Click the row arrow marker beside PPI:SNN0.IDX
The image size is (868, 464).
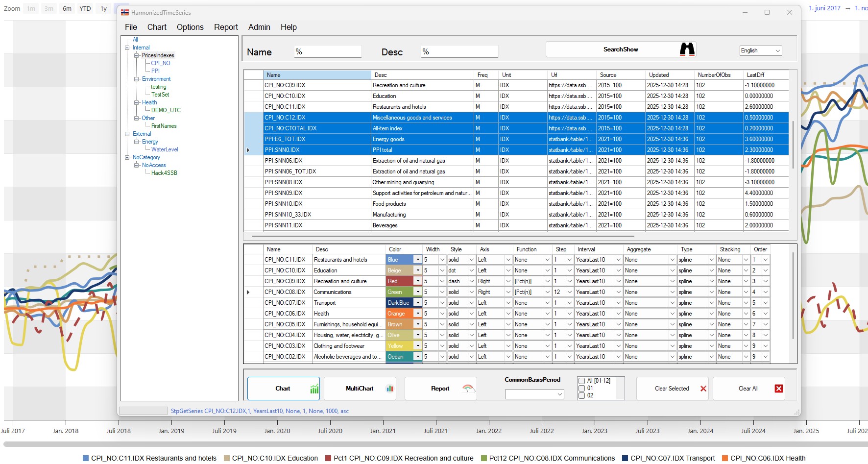(248, 150)
